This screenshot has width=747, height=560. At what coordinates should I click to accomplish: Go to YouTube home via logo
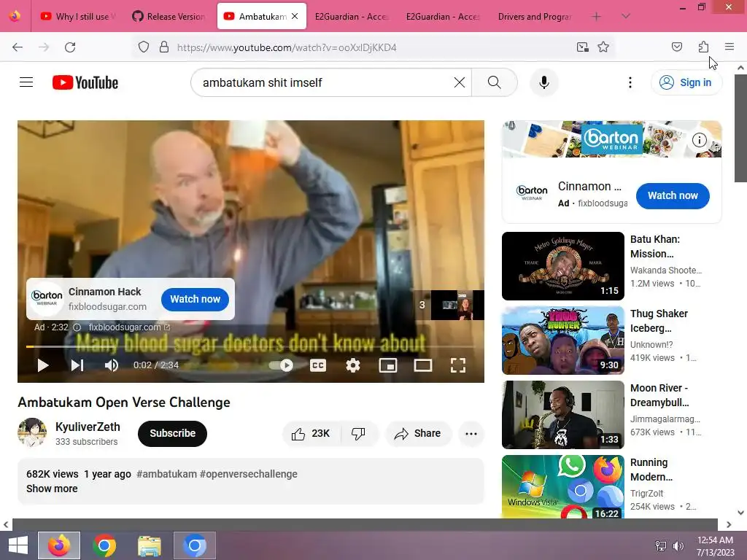pyautogui.click(x=85, y=82)
